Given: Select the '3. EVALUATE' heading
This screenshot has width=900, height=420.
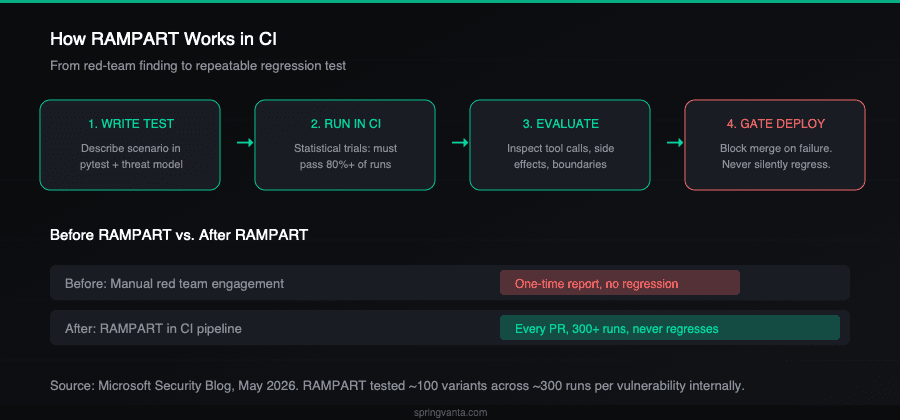Looking at the screenshot, I should (560, 124).
